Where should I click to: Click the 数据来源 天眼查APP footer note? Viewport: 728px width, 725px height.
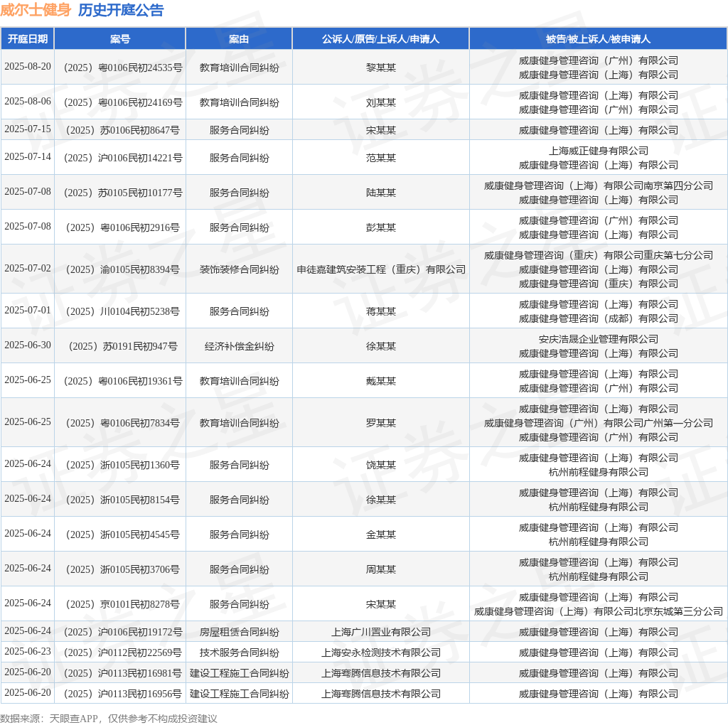[x=109, y=719]
